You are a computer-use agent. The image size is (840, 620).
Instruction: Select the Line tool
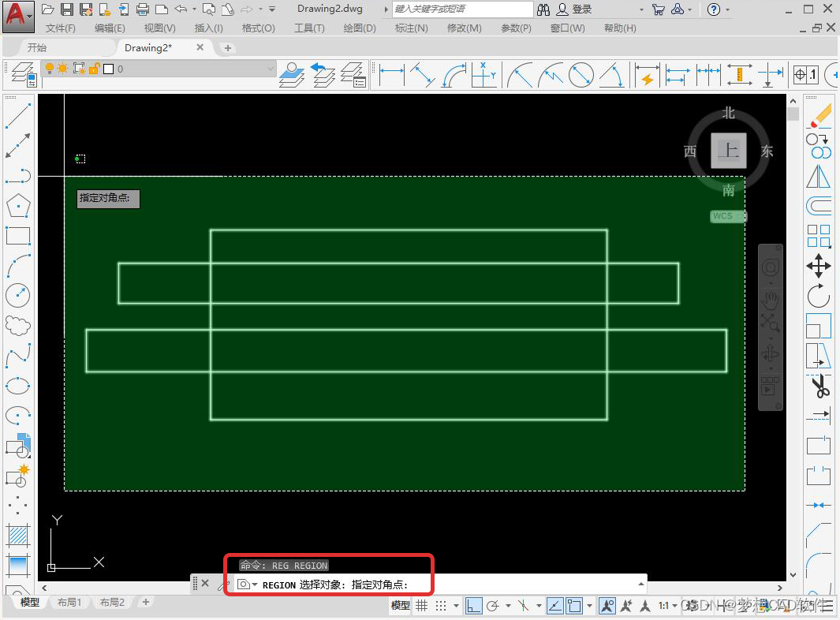click(x=17, y=116)
